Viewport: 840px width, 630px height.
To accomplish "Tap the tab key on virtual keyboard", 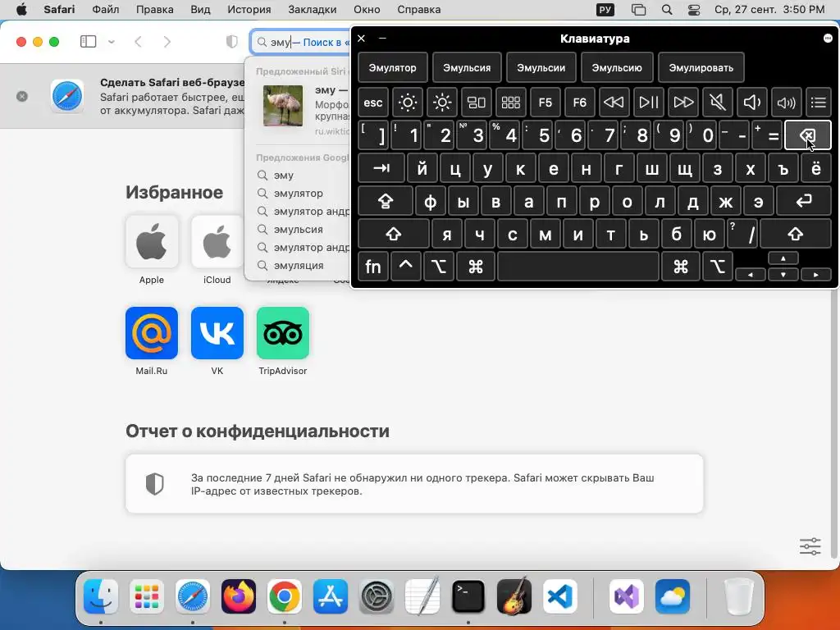I will (x=381, y=169).
